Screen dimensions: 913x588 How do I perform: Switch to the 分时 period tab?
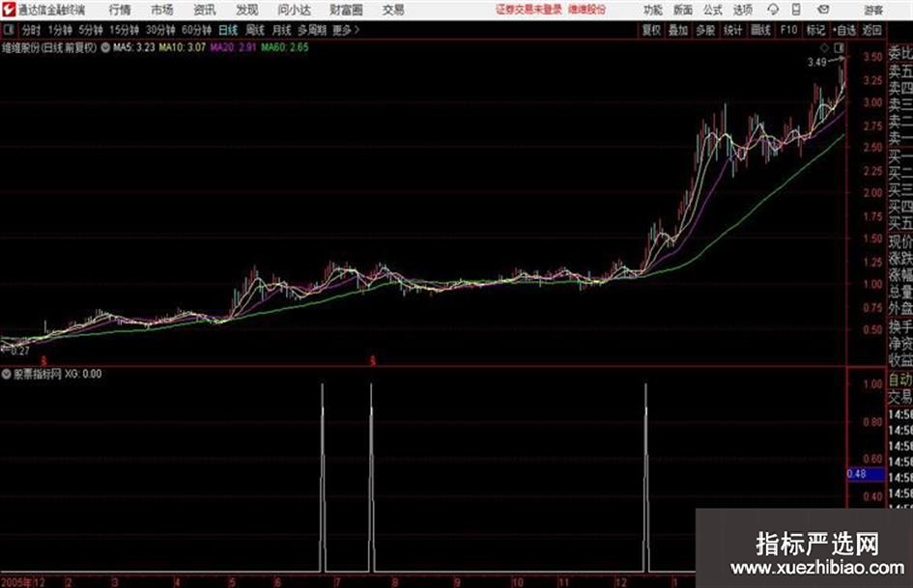coord(32,30)
